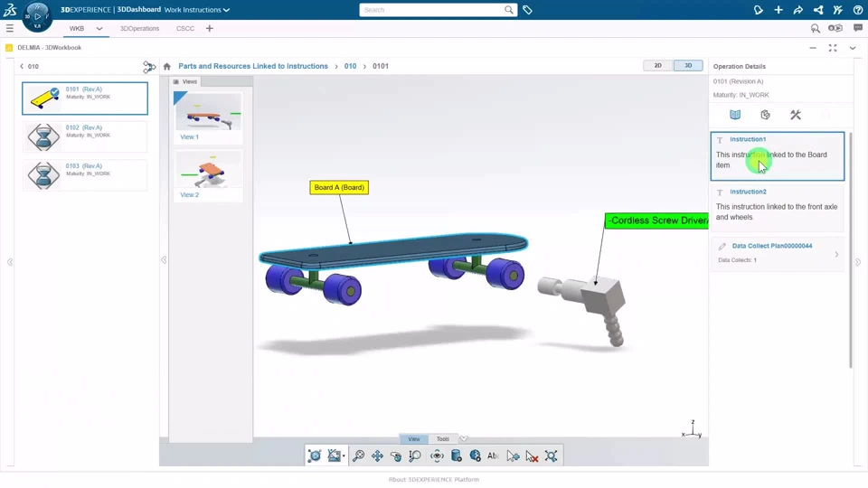
Task: Switch to the 3DOperations tab
Action: click(x=139, y=28)
